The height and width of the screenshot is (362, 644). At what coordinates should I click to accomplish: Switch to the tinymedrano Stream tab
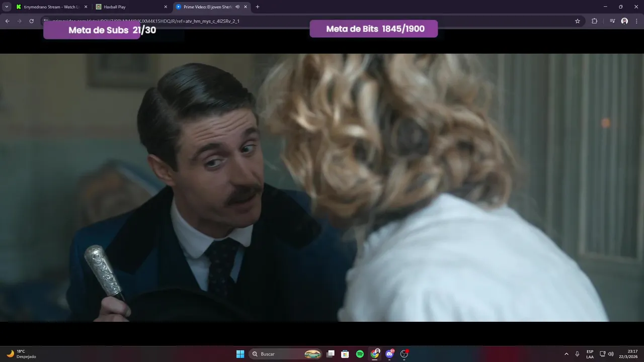(51, 7)
